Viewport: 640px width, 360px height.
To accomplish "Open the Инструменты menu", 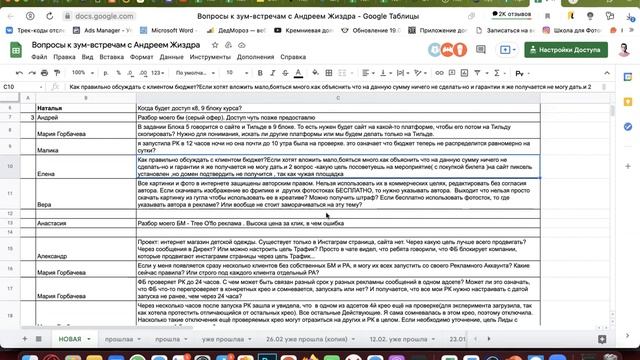I will pos(210,57).
